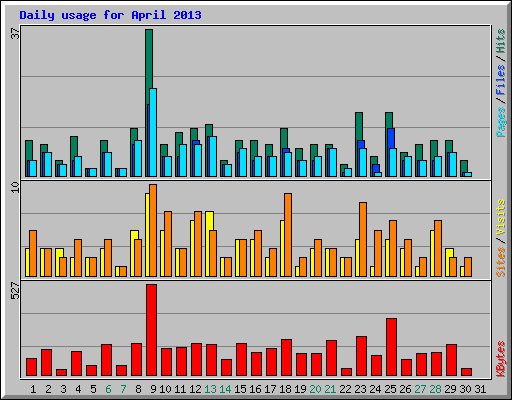Select the yellow Visits legend label

pos(500,217)
